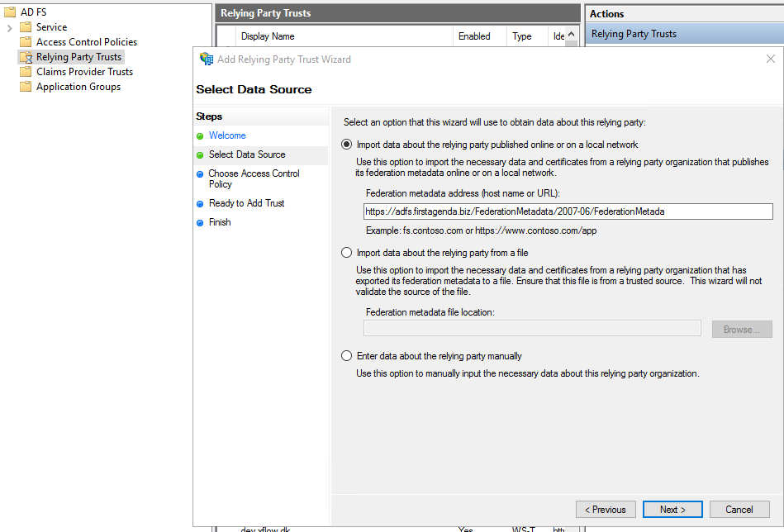The image size is (784, 532).
Task: Select Application Groups tree item
Action: tap(78, 87)
